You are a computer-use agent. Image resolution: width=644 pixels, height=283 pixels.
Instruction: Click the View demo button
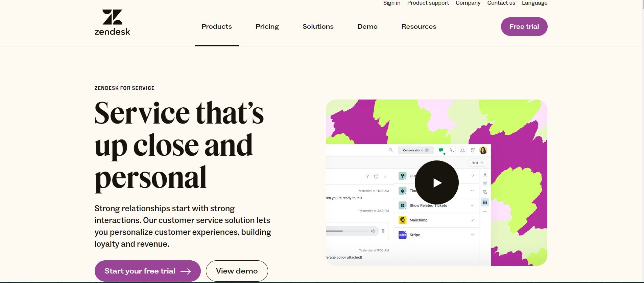coord(237,271)
